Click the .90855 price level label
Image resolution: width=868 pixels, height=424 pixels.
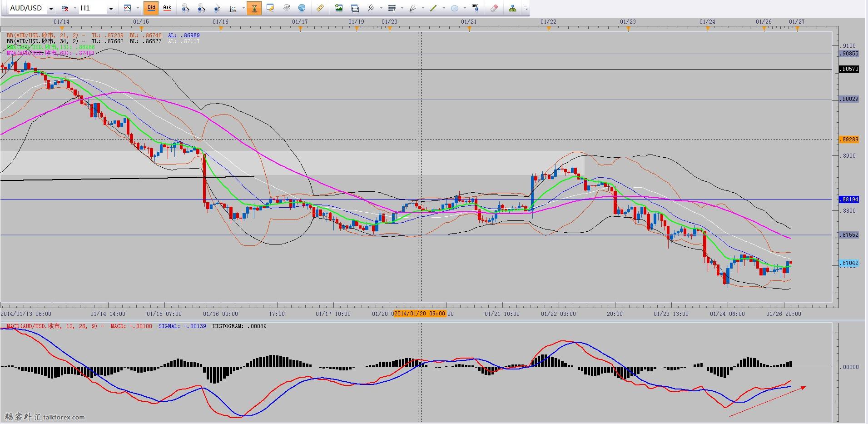849,54
